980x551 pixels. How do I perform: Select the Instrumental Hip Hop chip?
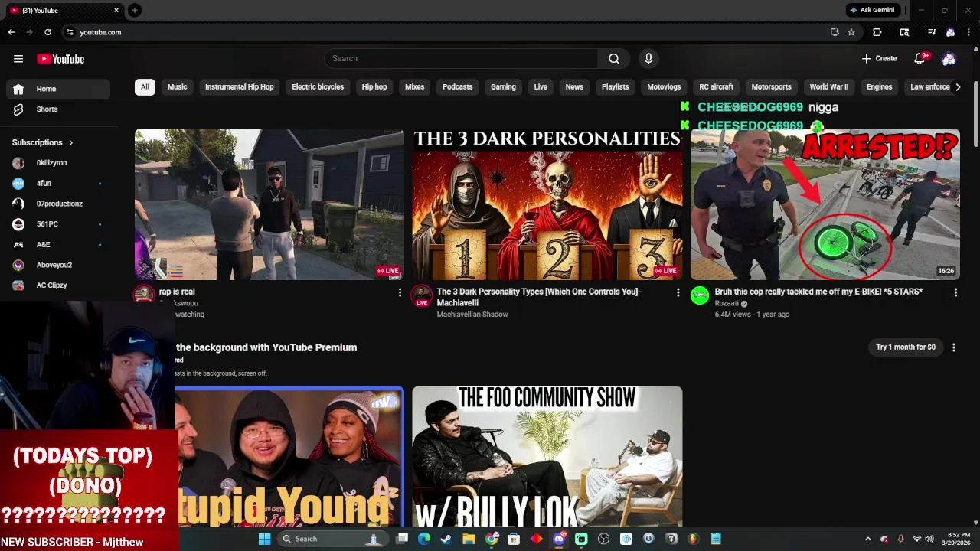coord(239,87)
